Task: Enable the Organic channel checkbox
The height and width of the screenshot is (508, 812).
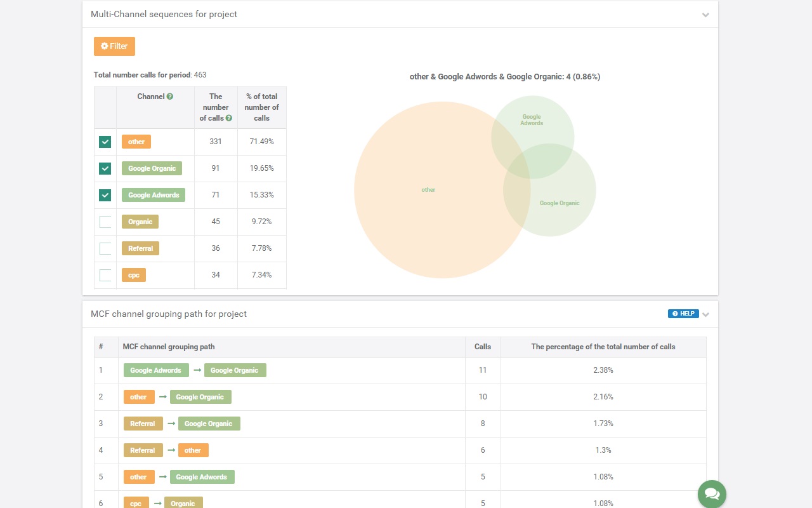Action: 105,222
